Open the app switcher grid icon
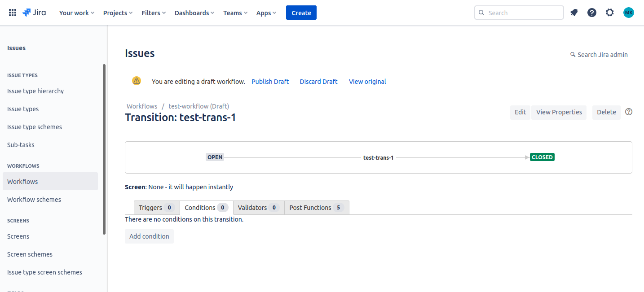Image resolution: width=644 pixels, height=292 pixels. 13,13
